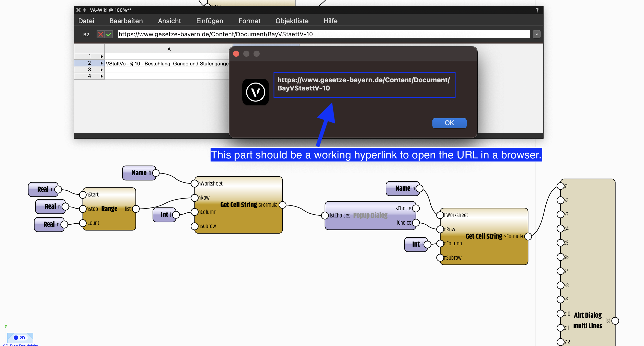Click the sChoice output port on Popup Dialog
This screenshot has width=644, height=346.
coord(416,208)
